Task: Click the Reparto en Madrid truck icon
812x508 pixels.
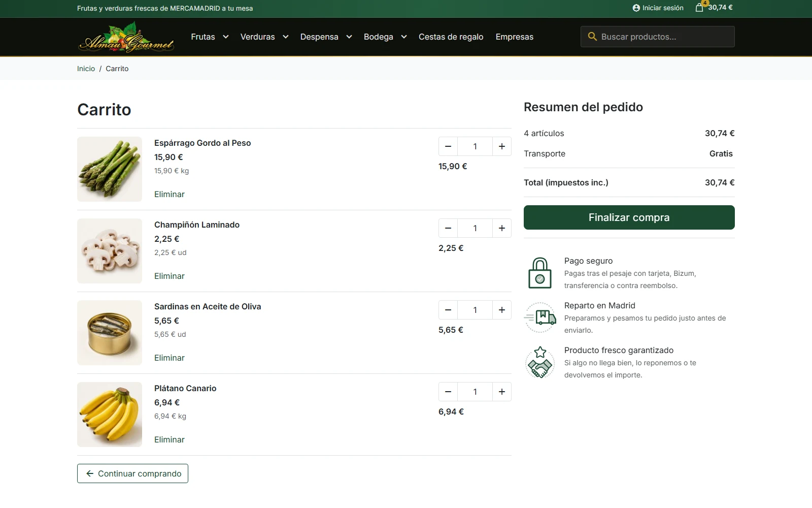Action: click(x=540, y=317)
